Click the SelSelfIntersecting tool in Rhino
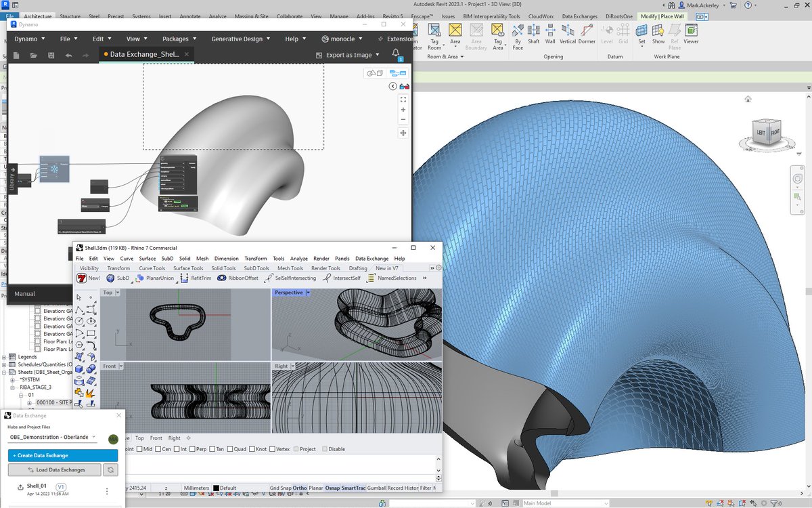Screen dimensions: 812x508 (290, 278)
